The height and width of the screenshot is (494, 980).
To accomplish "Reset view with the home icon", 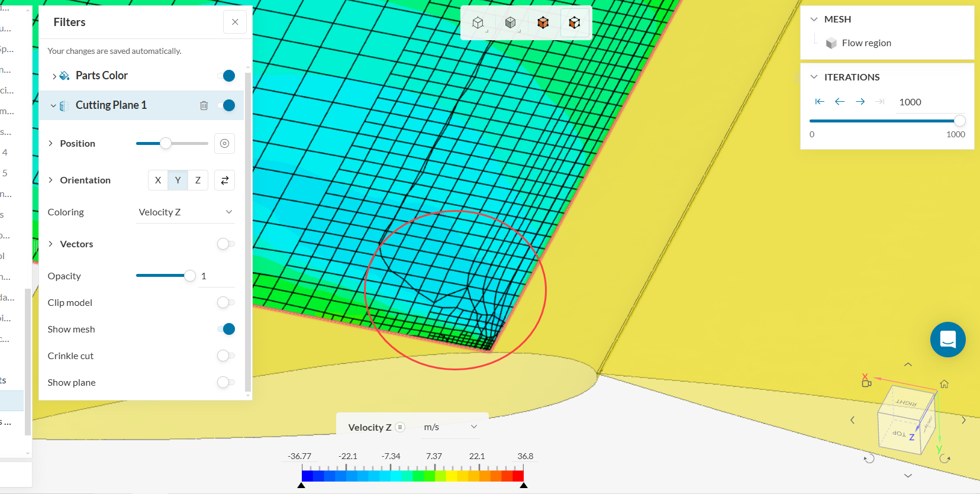I will point(944,384).
